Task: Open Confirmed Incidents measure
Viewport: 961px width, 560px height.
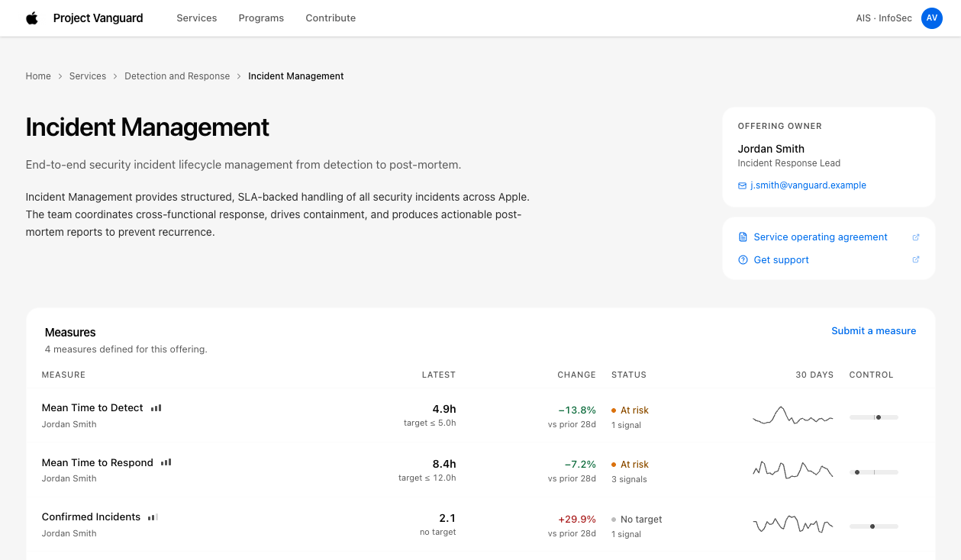Action: [91, 517]
